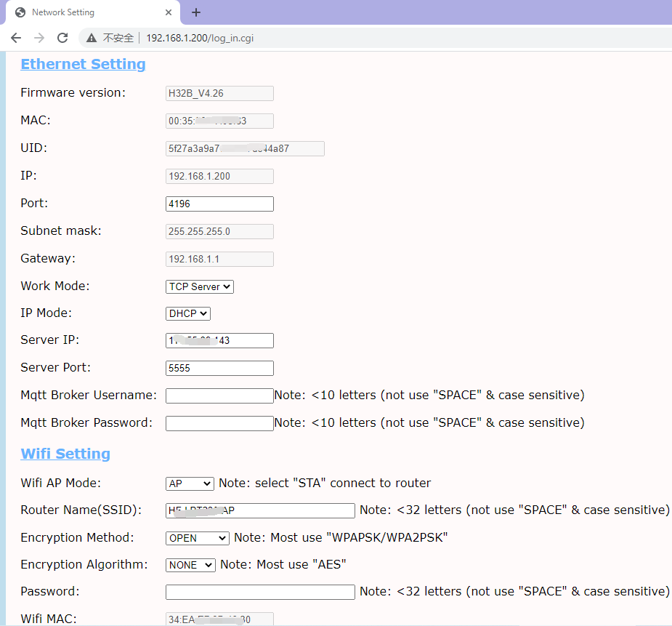Focus the Server Port input field
This screenshot has width=672, height=626.
click(x=219, y=368)
